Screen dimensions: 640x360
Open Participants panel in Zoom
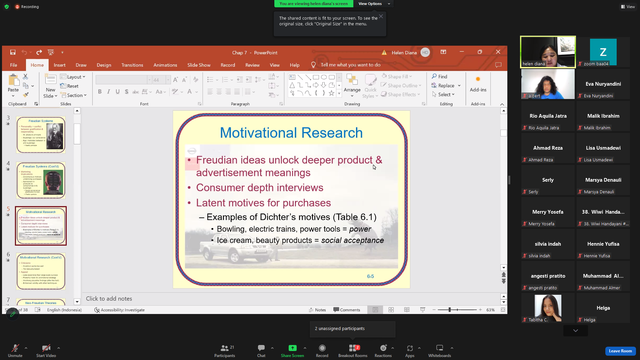click(224, 350)
